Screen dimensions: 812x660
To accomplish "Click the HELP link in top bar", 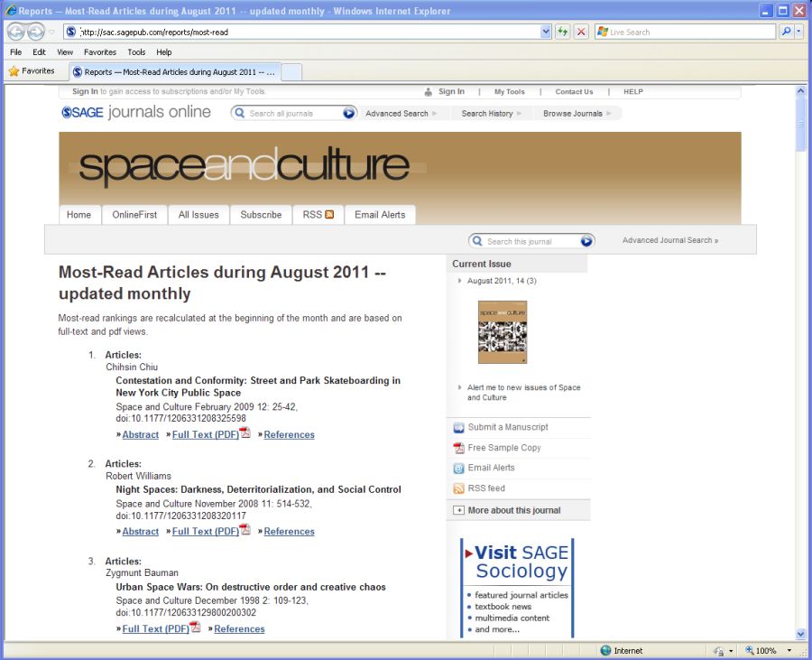I will click(632, 92).
